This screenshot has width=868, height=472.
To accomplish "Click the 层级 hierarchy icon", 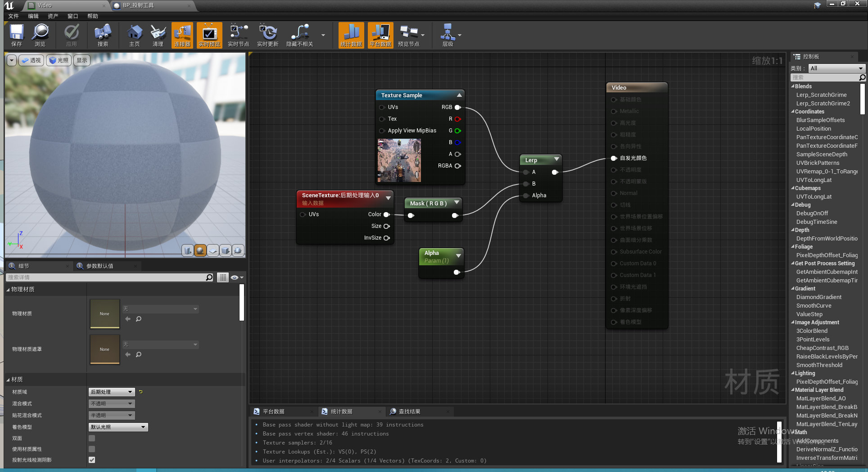I will pyautogui.click(x=448, y=35).
